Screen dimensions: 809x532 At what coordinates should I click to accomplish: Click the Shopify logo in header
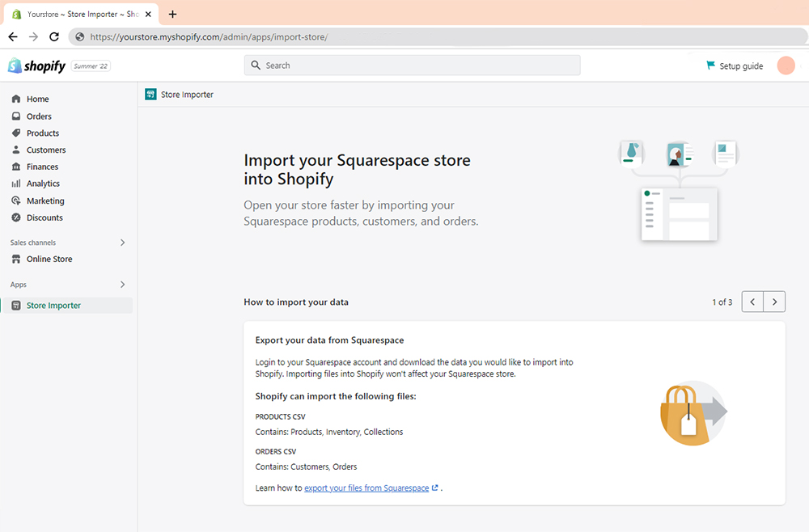36,66
